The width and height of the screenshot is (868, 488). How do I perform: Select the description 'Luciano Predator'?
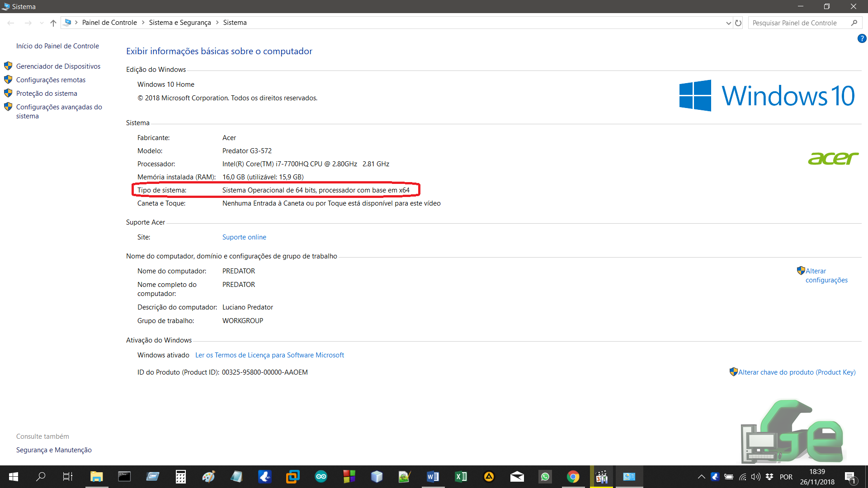pyautogui.click(x=248, y=307)
